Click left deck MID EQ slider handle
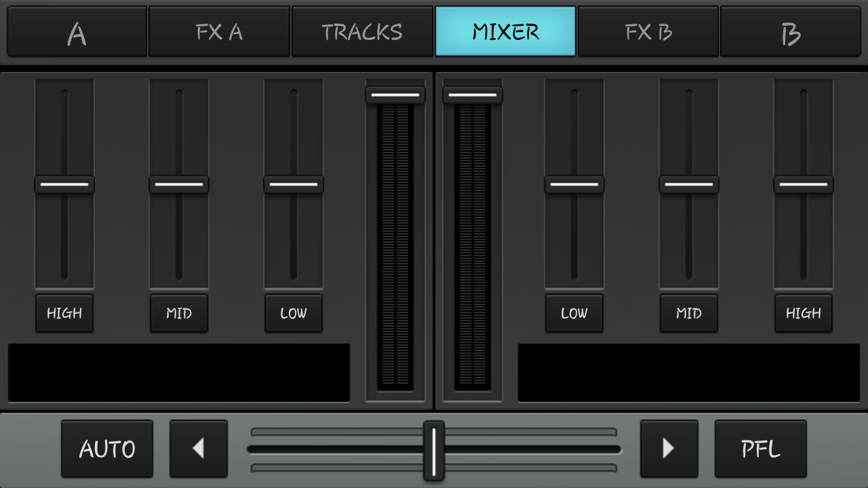The width and height of the screenshot is (868, 488). pyautogui.click(x=179, y=184)
